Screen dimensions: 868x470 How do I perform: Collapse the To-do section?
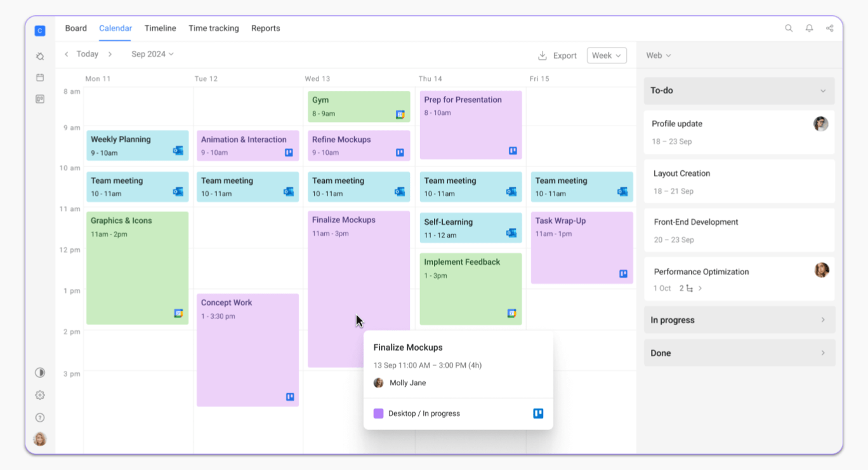[x=822, y=90]
